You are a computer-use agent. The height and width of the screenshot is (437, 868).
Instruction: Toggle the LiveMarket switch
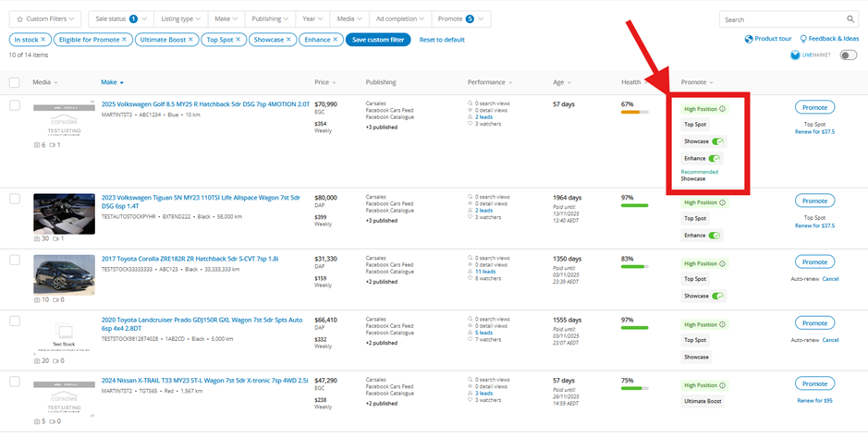(848, 55)
